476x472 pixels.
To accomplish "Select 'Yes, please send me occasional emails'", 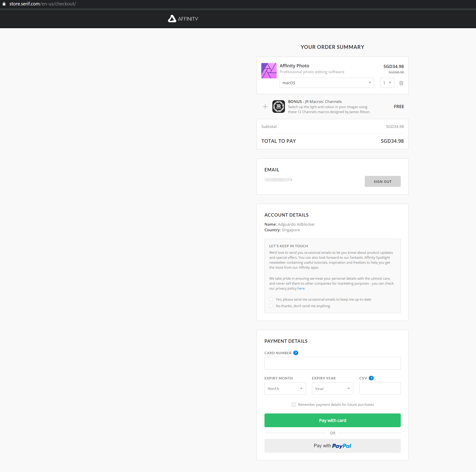I will point(271,299).
